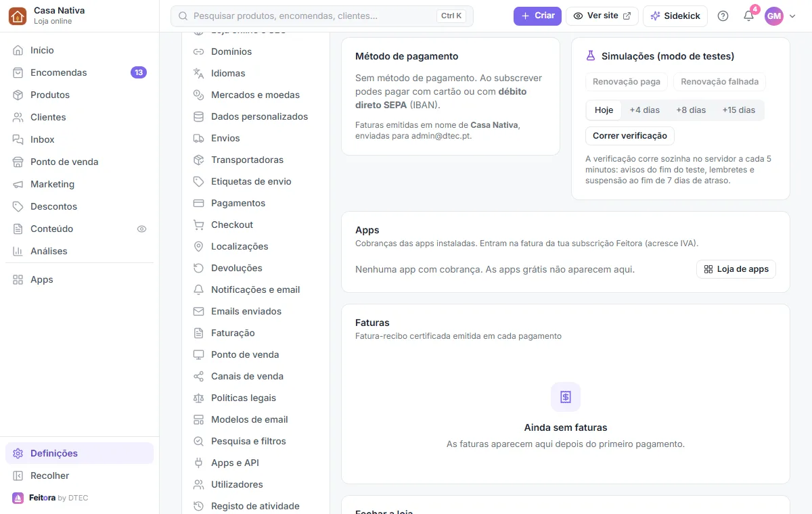This screenshot has width=812, height=514.
Task: Open the Sidekick assistant button
Action: click(675, 16)
